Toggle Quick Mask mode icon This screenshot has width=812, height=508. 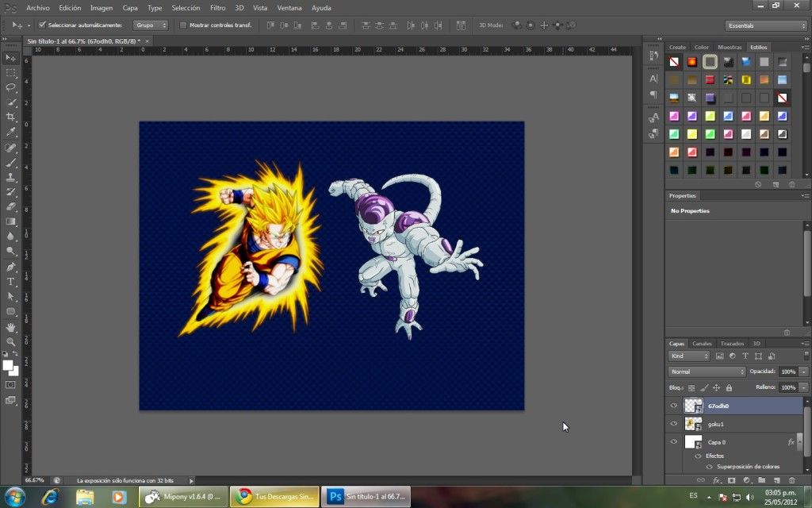10,385
